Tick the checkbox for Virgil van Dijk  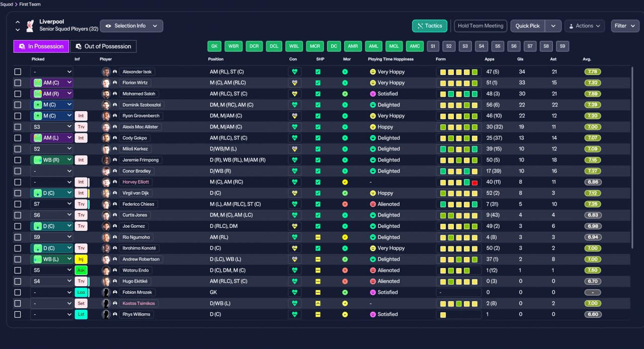tap(18, 193)
